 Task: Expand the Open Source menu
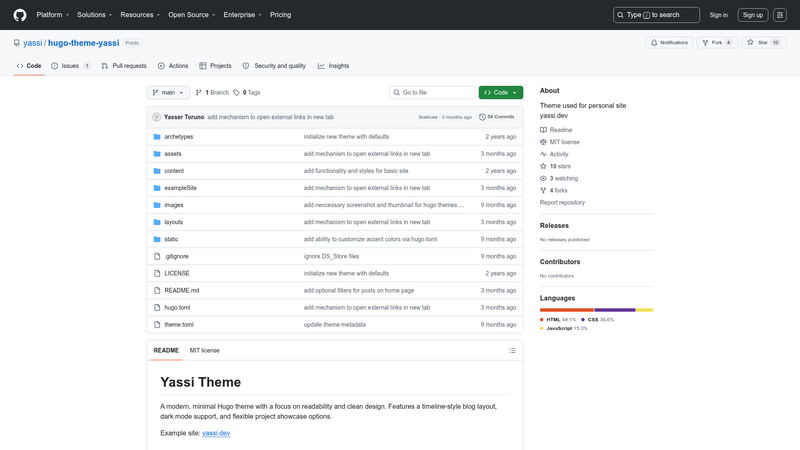coord(192,15)
